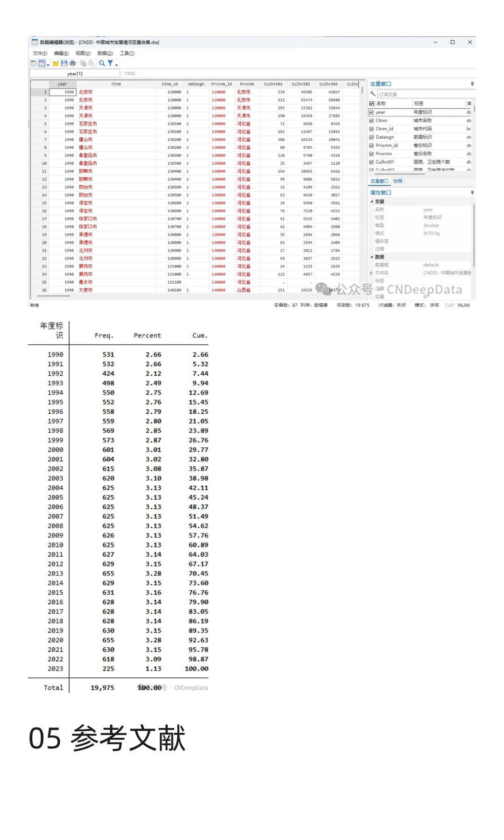Expand the 文件名 property row
The image size is (504, 840).
pos(371,273)
